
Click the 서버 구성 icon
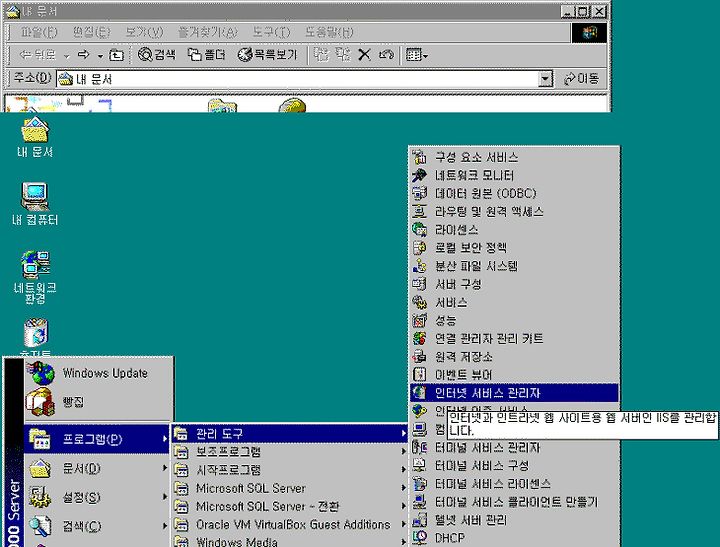(x=419, y=284)
